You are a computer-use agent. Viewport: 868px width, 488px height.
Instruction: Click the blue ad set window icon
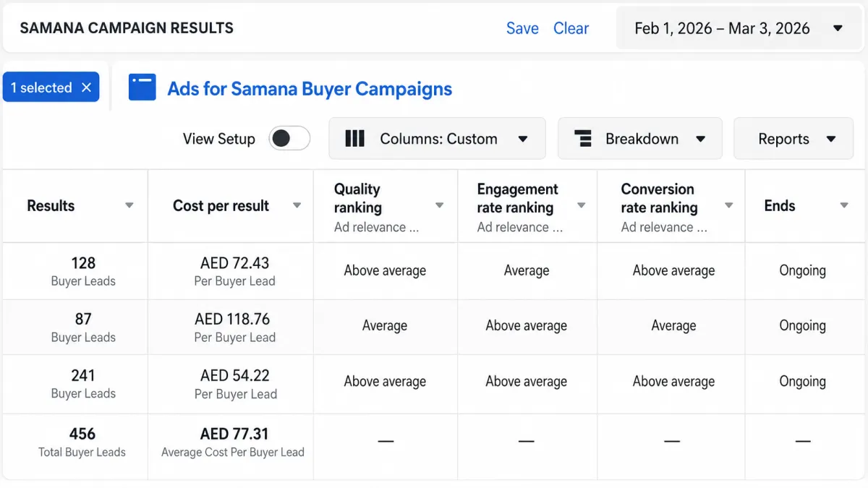[142, 87]
